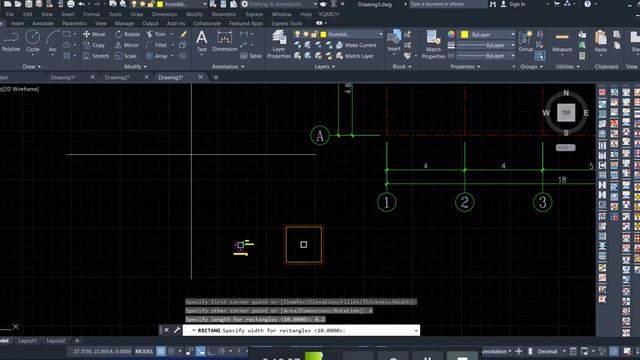Viewport: 640px width, 360px height.
Task: Toggle grid display in status bar
Action: coord(161,351)
